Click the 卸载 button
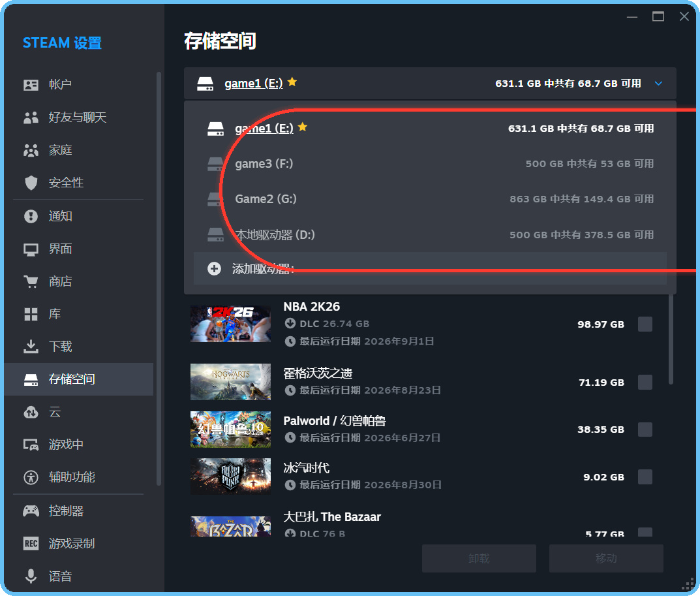 pos(479,559)
